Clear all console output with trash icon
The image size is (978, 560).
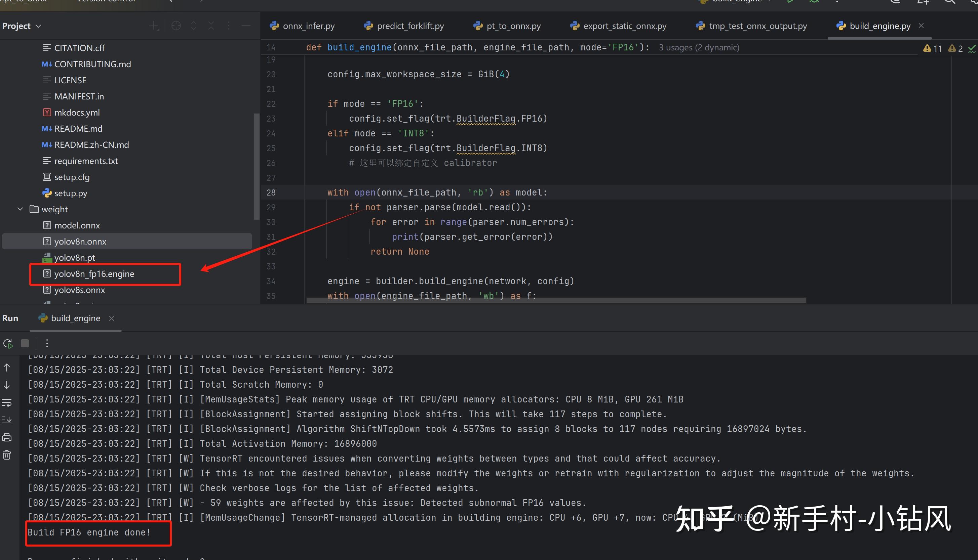click(7, 455)
